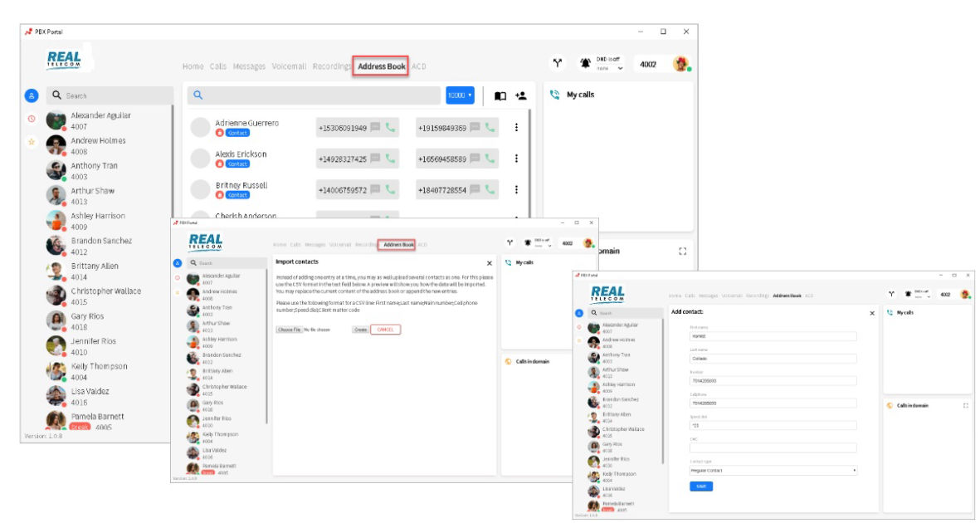
Task: Click the First name field in Add contact
Action: coord(773,336)
